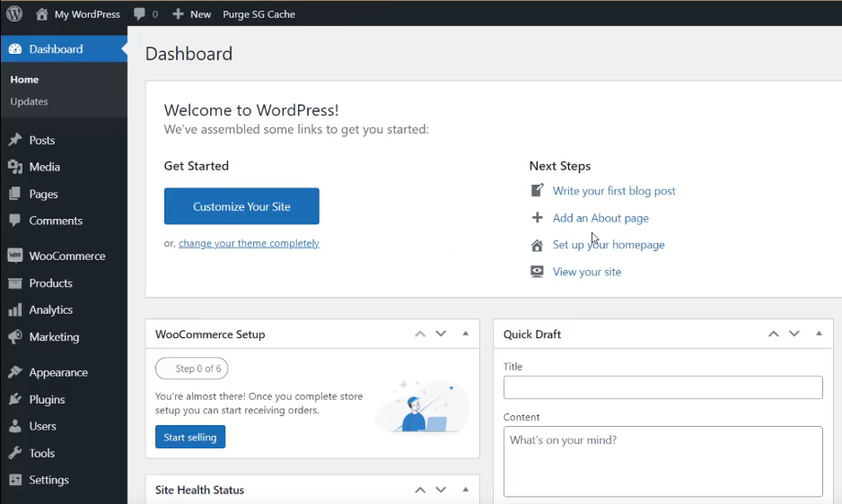Open the New menu in admin bar
The width and height of the screenshot is (842, 504).
tap(192, 14)
